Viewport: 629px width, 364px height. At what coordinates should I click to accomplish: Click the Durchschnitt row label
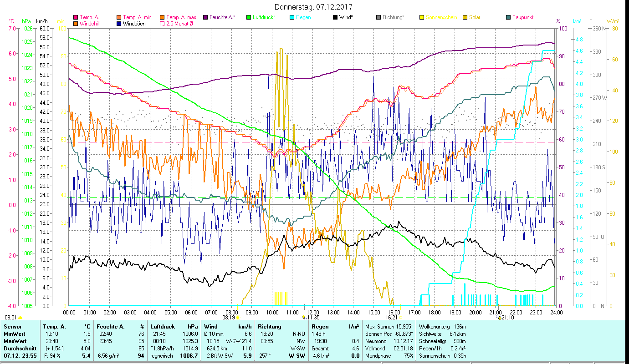click(x=20, y=349)
